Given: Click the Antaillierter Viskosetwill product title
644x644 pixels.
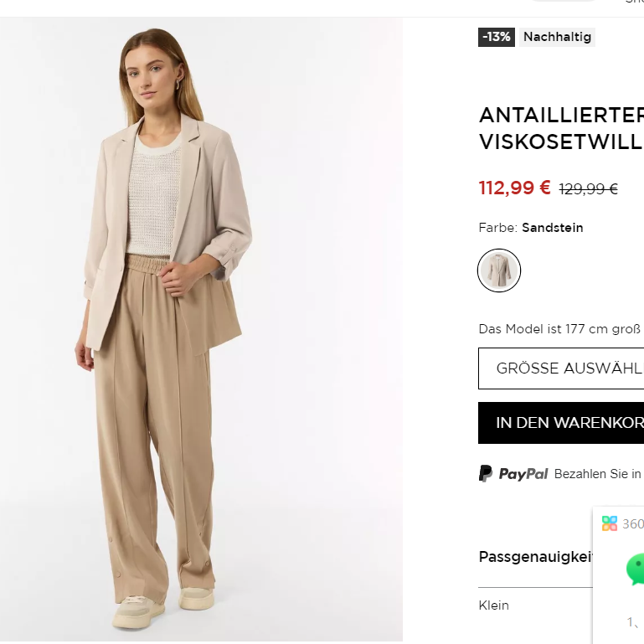Looking at the screenshot, I should (x=561, y=128).
